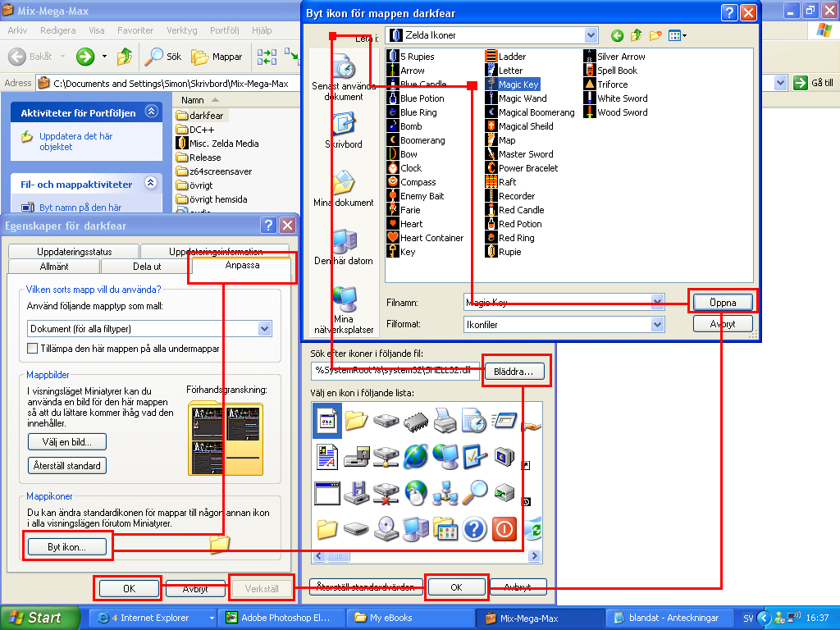The height and width of the screenshot is (630, 840).
Task: Open the Redigera menu
Action: (58, 30)
